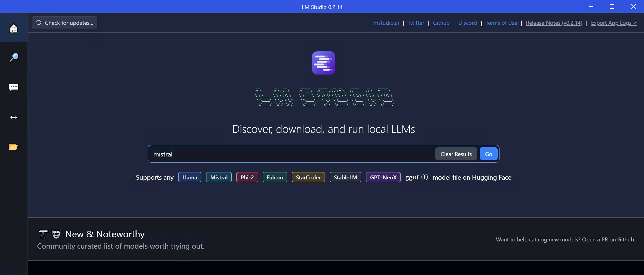Viewport: 644px width, 275px height.
Task: Select the GPT-NeoX architecture tag
Action: tap(383, 177)
